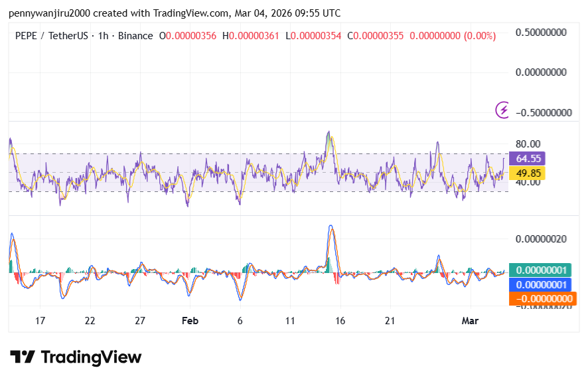
Task: Click the 80.00 level on RSI scale
Action: (x=528, y=143)
